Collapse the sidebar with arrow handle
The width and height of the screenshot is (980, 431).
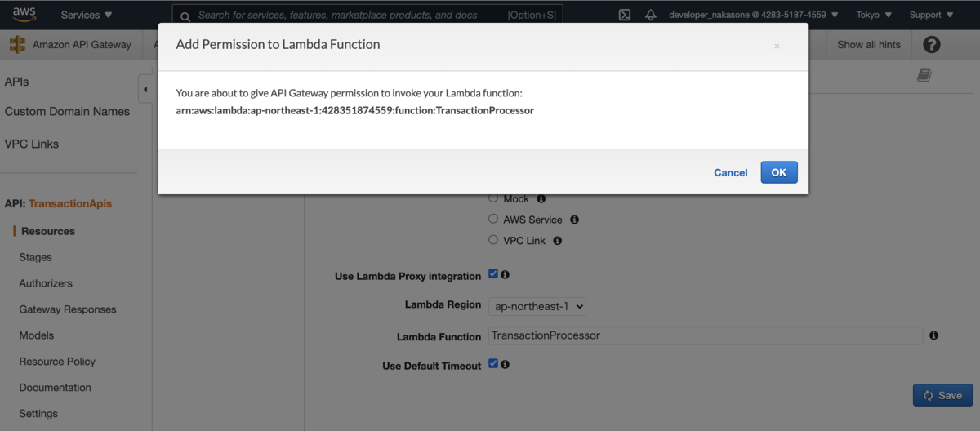pyautogui.click(x=145, y=89)
